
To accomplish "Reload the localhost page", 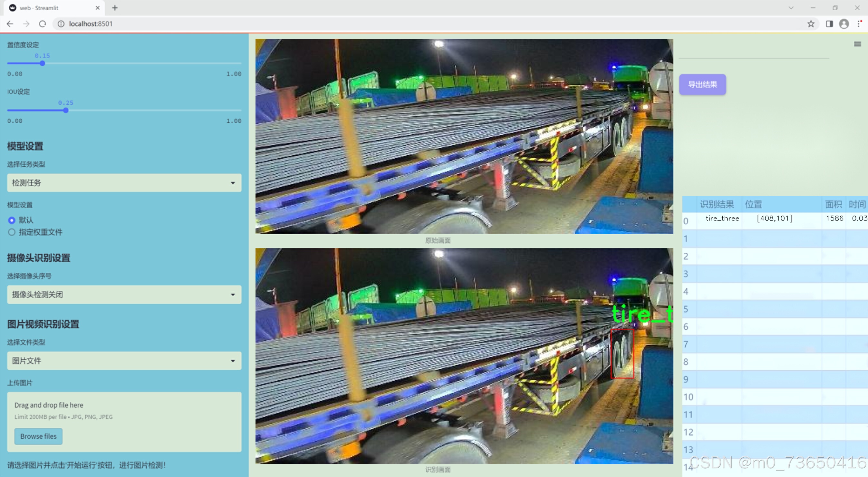I will (x=43, y=24).
